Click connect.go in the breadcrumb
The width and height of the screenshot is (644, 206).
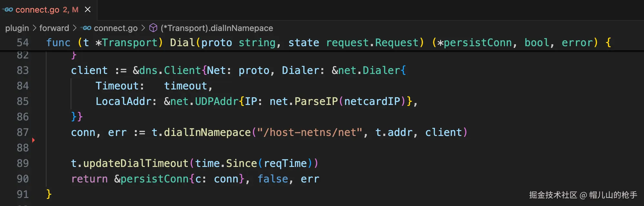pyautogui.click(x=116, y=28)
